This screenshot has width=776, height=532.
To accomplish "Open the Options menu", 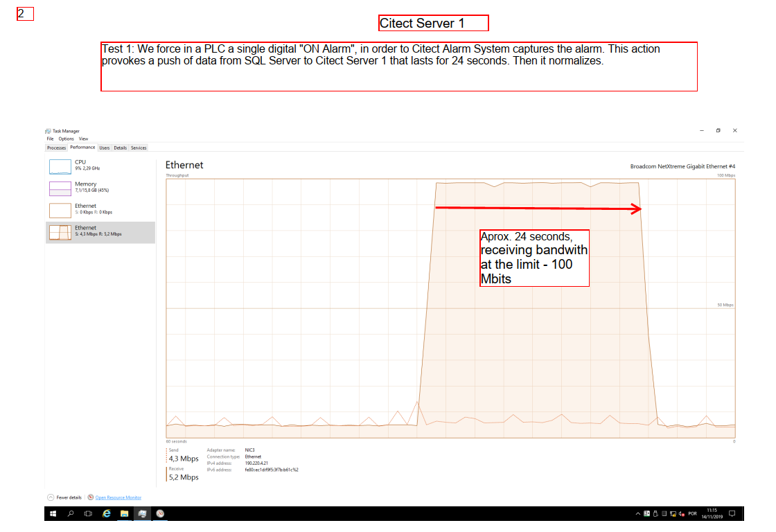I will click(66, 139).
